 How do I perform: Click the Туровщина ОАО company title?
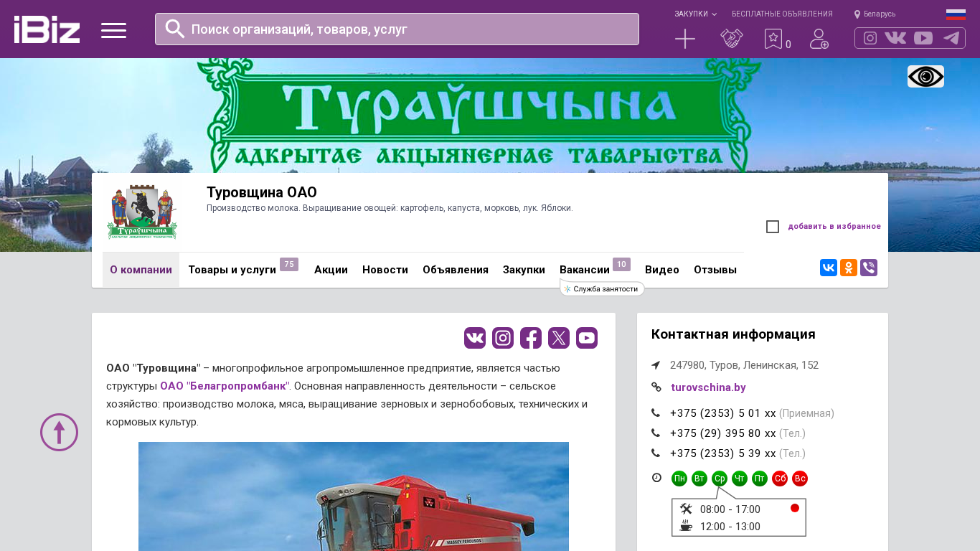(262, 192)
